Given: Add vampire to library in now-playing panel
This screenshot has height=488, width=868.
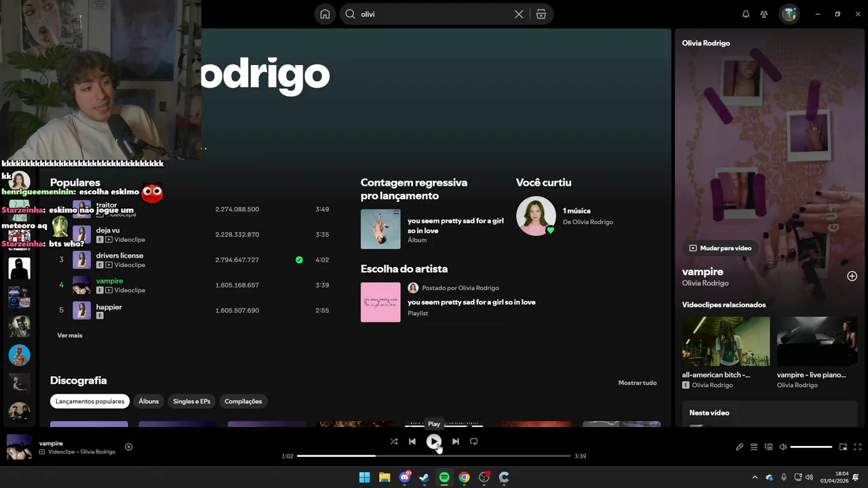Looking at the screenshot, I should pyautogui.click(x=852, y=276).
